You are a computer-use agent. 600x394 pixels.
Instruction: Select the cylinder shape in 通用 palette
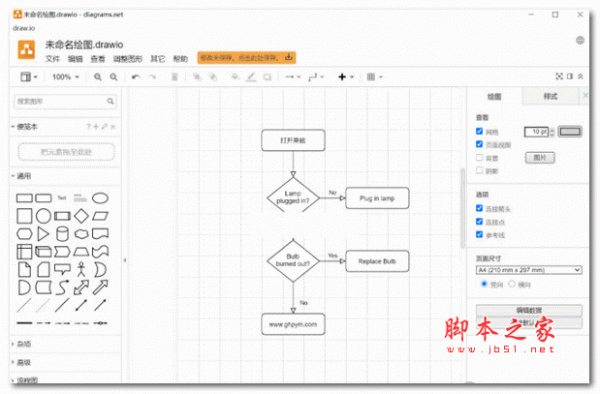coord(62,234)
